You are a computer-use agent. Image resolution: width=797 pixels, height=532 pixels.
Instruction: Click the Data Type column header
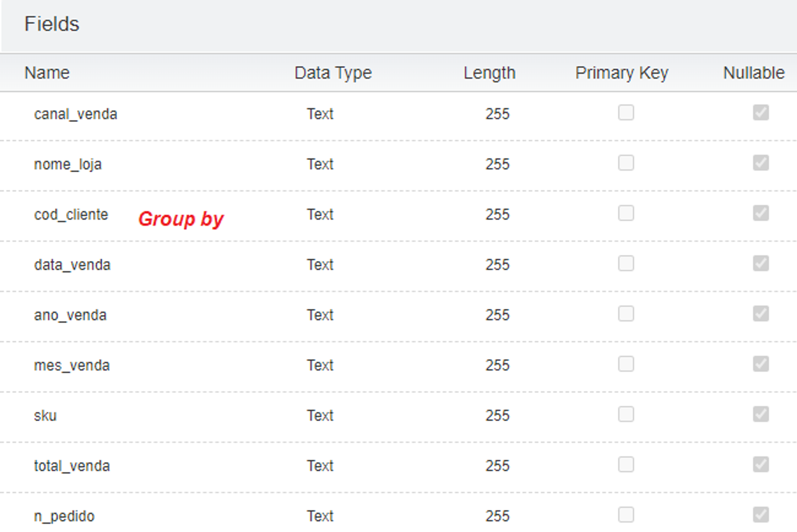point(333,73)
